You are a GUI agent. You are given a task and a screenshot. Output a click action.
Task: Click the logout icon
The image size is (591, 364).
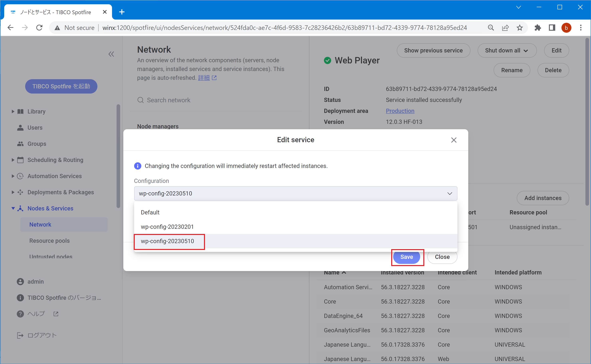(x=21, y=335)
